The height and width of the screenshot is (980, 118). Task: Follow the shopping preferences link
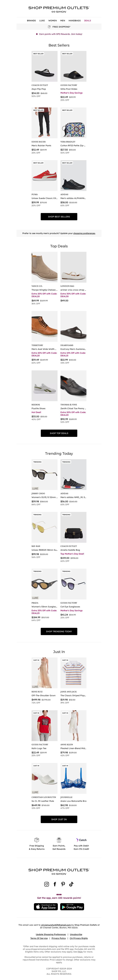(x=84, y=233)
